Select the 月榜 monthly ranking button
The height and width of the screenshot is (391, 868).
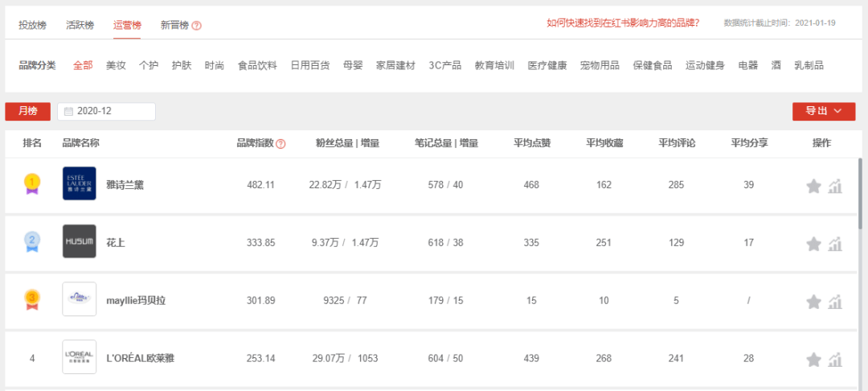coord(27,112)
